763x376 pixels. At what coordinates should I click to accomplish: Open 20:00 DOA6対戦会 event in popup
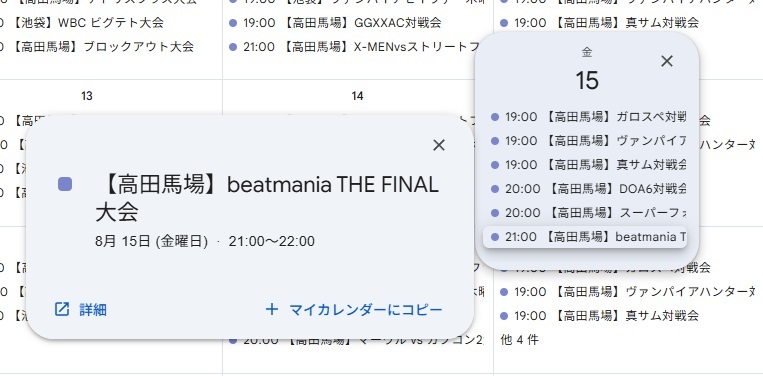pyautogui.click(x=585, y=189)
